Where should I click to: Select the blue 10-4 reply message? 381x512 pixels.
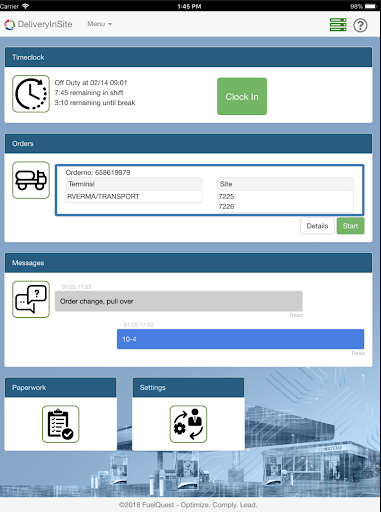(x=240, y=339)
